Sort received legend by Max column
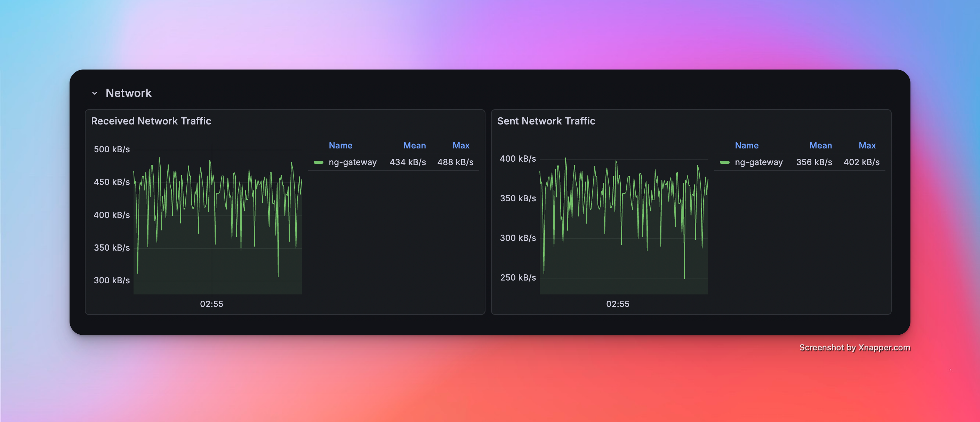Screen dimensions: 980x422 (461, 146)
